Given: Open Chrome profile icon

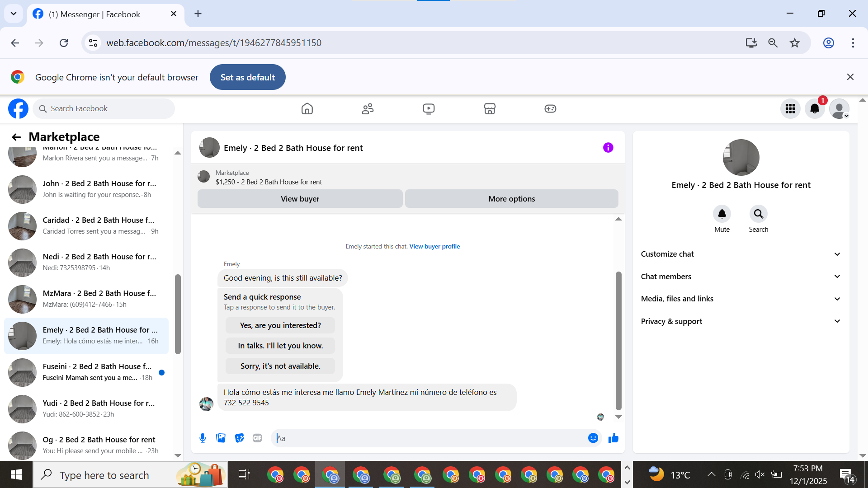Looking at the screenshot, I should point(828,43).
